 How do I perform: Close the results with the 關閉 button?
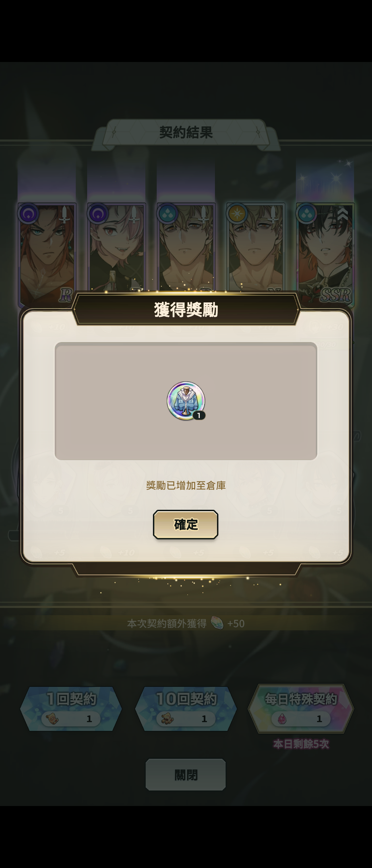tap(186, 775)
